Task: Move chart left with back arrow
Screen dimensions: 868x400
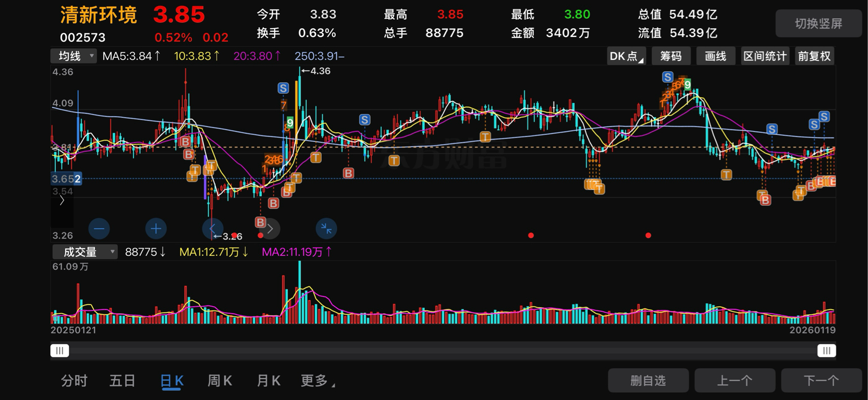Action: [x=212, y=228]
